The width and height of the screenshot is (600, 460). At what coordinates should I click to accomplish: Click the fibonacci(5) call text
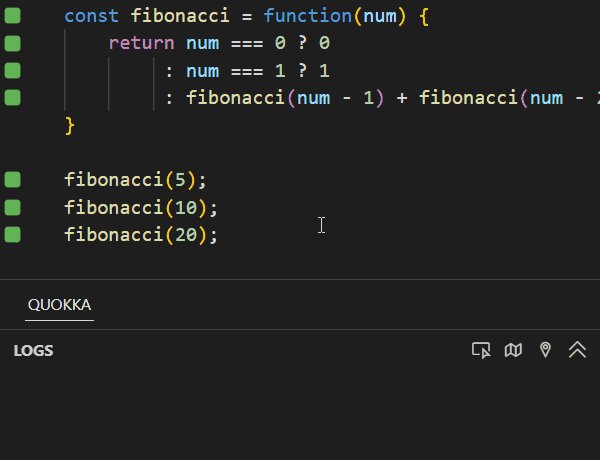[x=134, y=180]
